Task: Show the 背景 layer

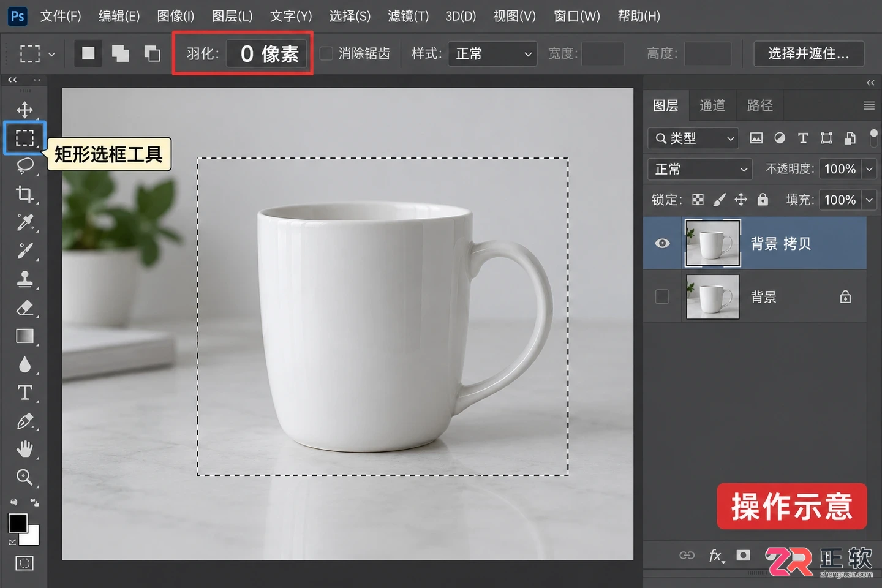Action: click(x=662, y=297)
